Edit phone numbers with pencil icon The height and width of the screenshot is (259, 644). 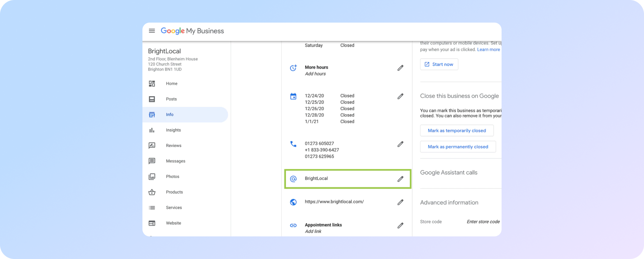coord(400,144)
